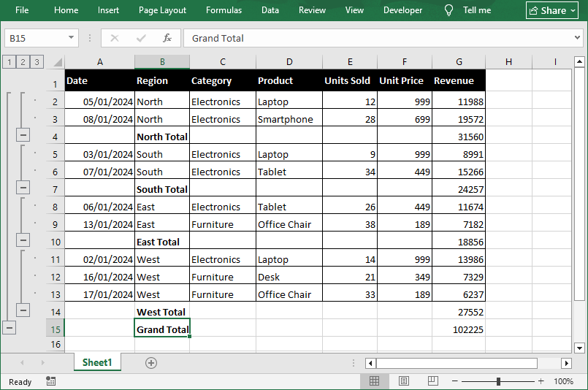Click the Tell me lightbulb icon
588x390 pixels.
click(x=448, y=10)
